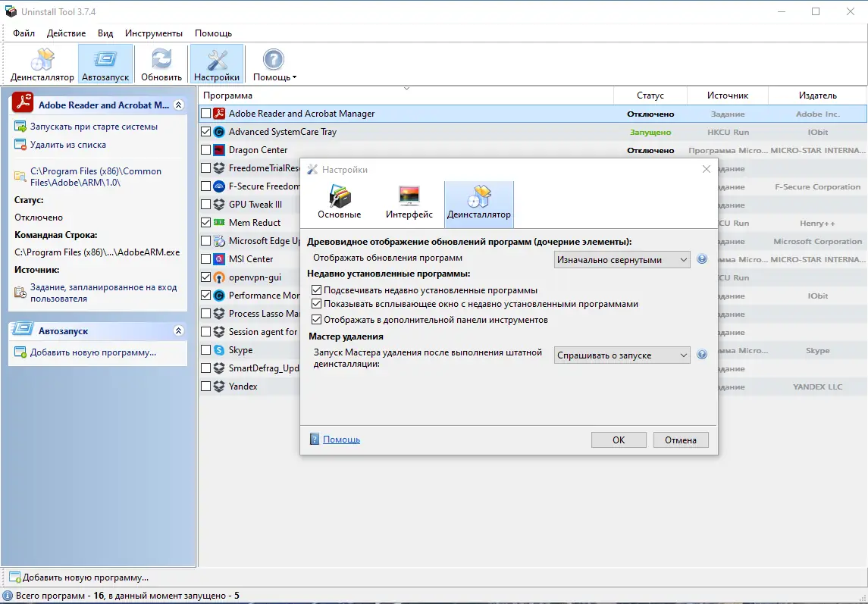Click the Skype row icon
868x604 pixels.
[219, 350]
